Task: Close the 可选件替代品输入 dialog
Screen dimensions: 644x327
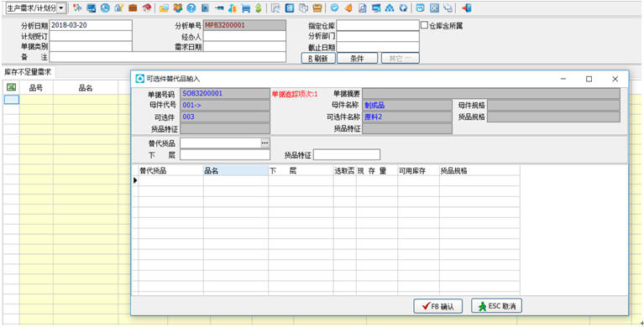Action: (x=615, y=79)
